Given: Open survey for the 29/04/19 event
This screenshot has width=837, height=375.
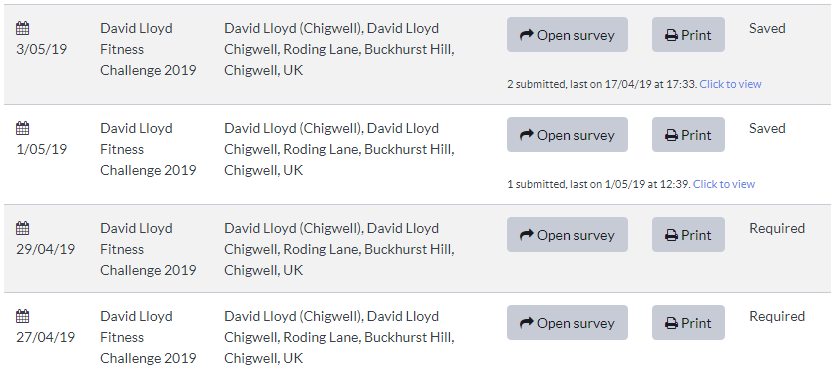Looking at the screenshot, I should [x=567, y=235].
